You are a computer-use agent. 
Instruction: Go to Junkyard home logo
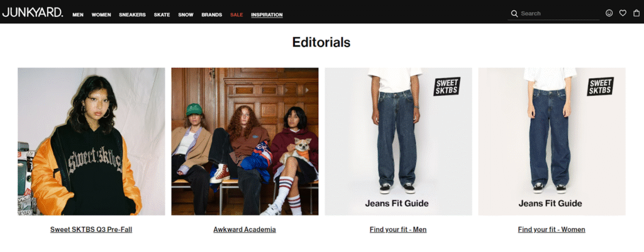33,13
